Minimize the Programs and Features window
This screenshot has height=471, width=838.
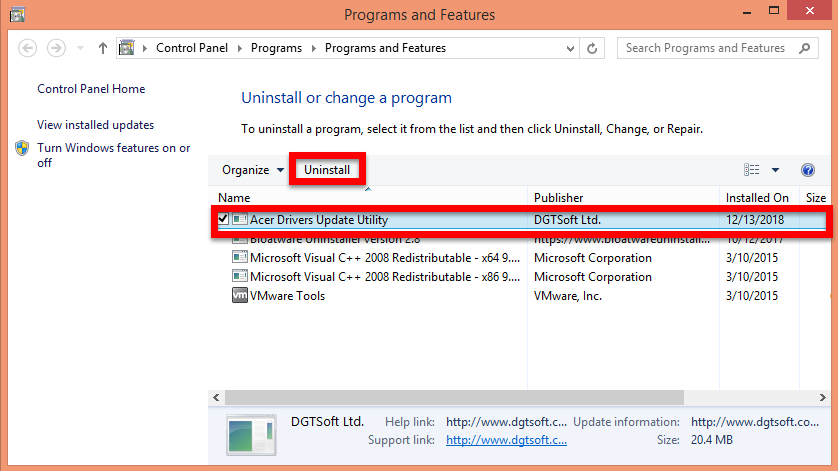pos(747,11)
